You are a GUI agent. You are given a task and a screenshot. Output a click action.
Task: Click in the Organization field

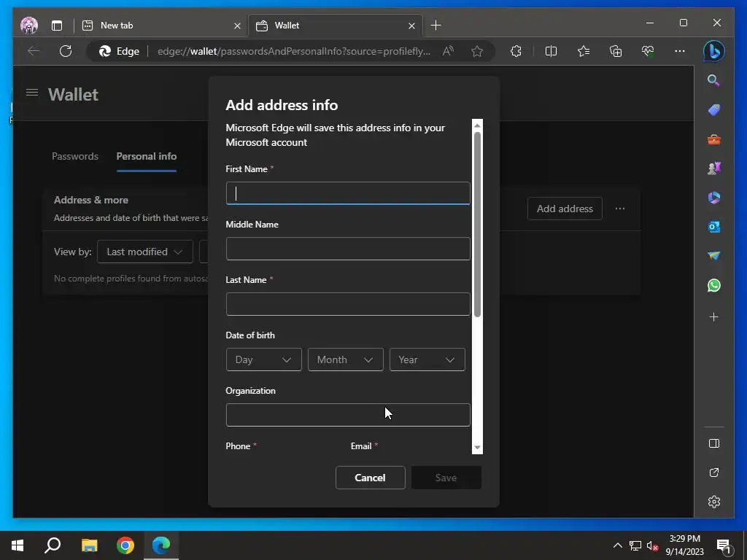348,415
